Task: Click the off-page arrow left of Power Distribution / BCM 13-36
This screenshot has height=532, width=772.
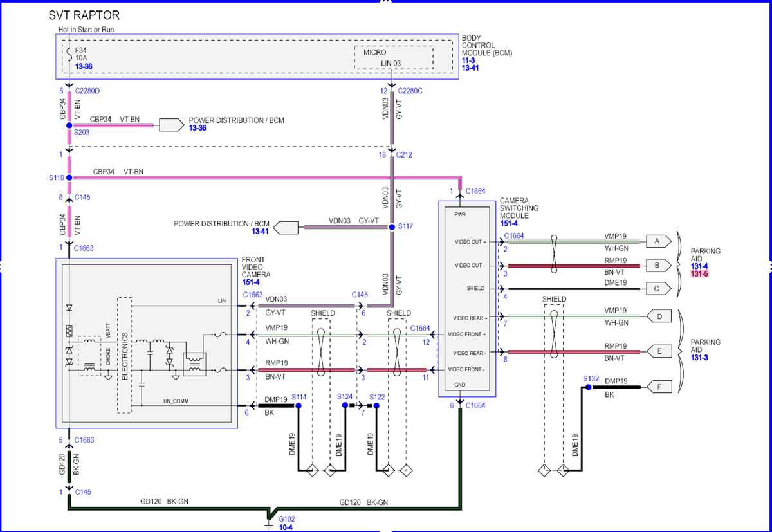Action: 170,125
